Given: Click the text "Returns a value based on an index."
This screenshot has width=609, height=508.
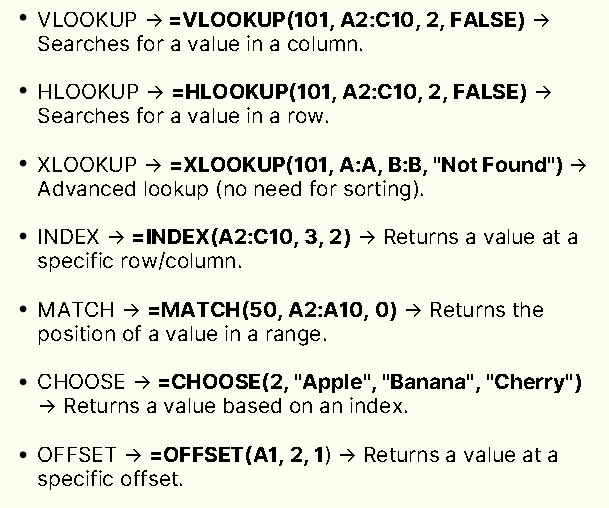Looking at the screenshot, I should (236, 406).
